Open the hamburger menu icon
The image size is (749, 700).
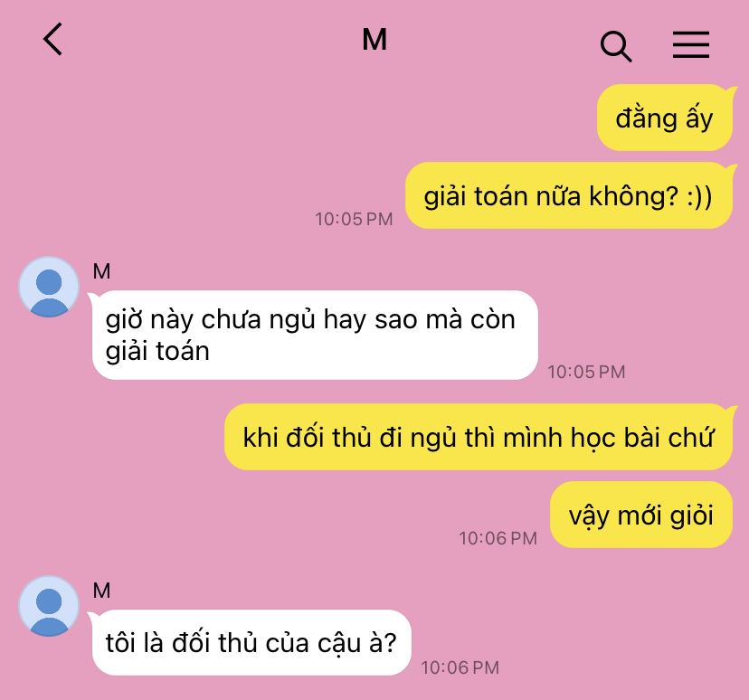click(691, 45)
